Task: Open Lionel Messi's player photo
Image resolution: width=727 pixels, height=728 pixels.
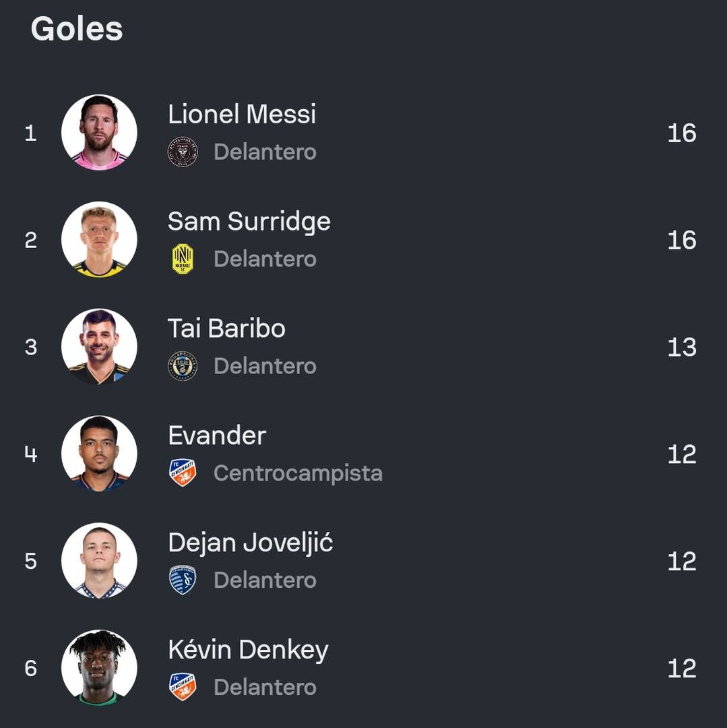Action: 99,132
